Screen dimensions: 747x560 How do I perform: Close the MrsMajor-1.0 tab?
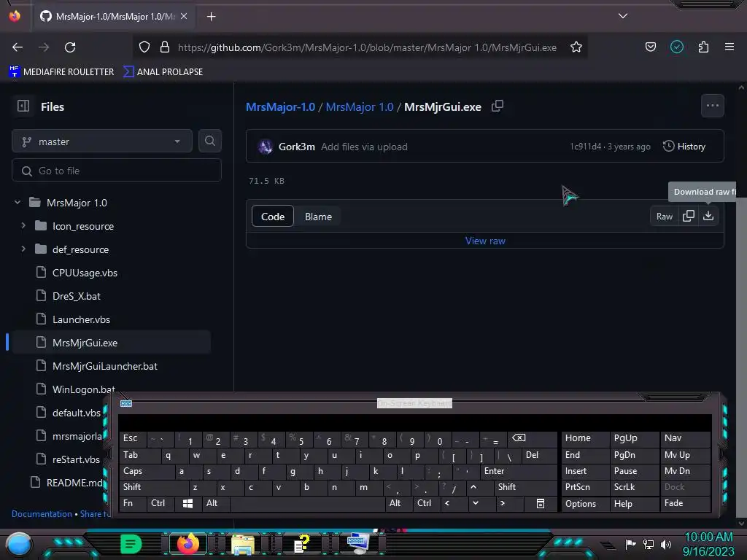[x=184, y=16]
